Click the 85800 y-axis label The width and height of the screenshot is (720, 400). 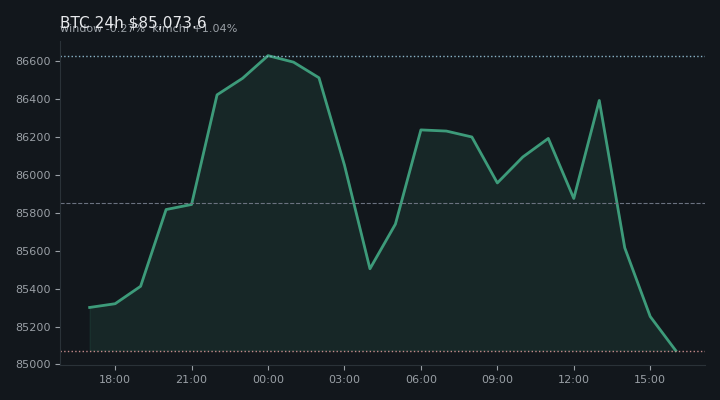click(x=33, y=214)
